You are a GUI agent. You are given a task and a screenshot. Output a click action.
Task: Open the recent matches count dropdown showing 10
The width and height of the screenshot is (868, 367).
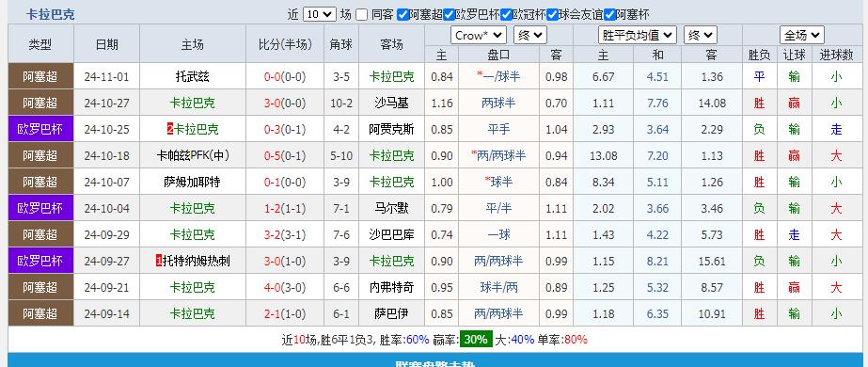[x=320, y=14]
